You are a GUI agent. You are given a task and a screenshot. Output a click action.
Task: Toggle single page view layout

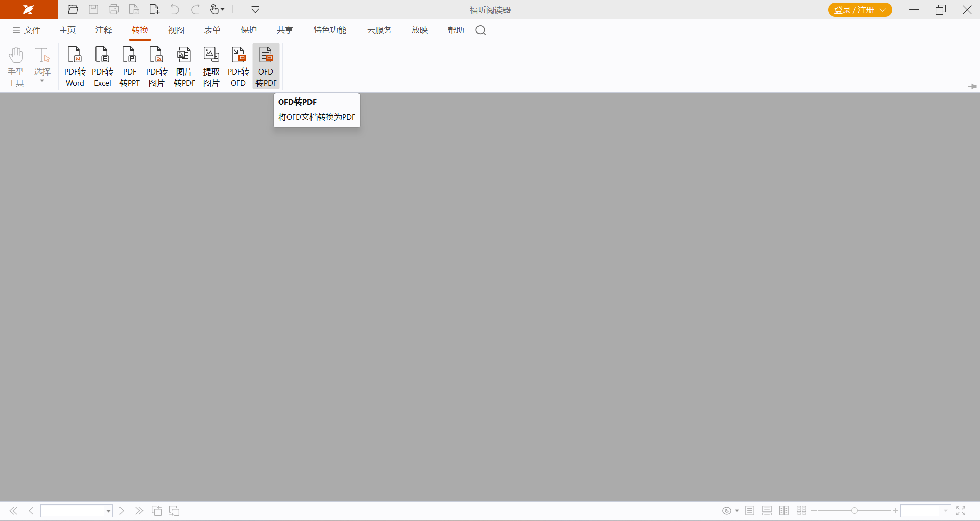(750, 511)
